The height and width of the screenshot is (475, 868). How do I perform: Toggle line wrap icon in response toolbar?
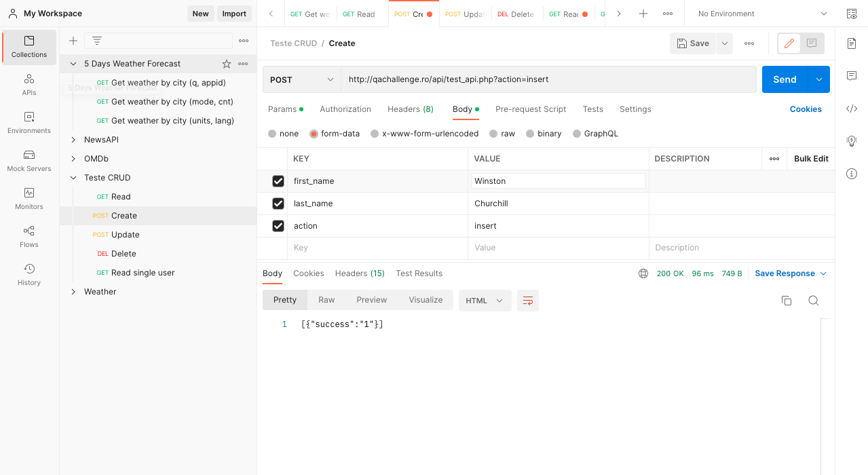coord(528,301)
